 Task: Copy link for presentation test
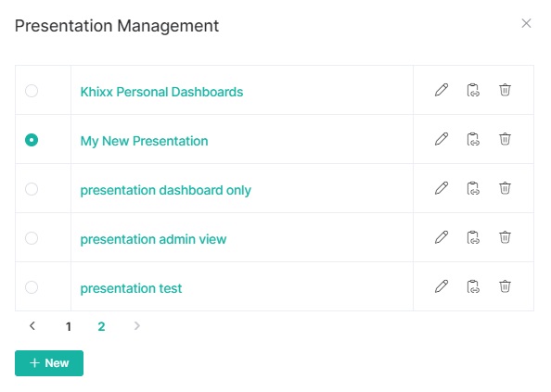click(x=473, y=286)
